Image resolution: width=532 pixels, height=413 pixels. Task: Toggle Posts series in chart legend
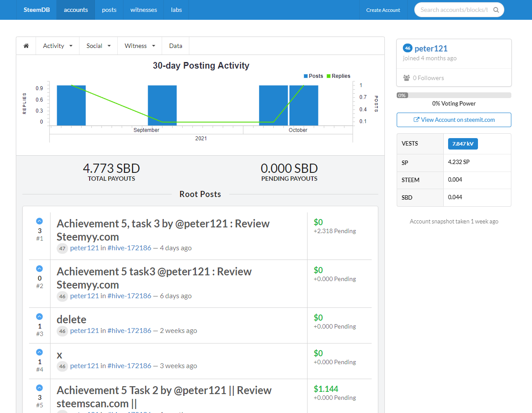[x=313, y=76]
